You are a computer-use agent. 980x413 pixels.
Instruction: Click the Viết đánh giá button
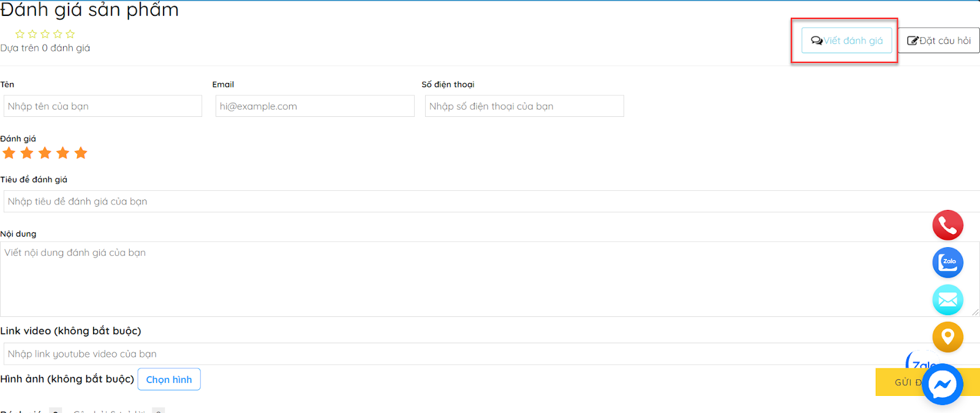[x=846, y=40]
